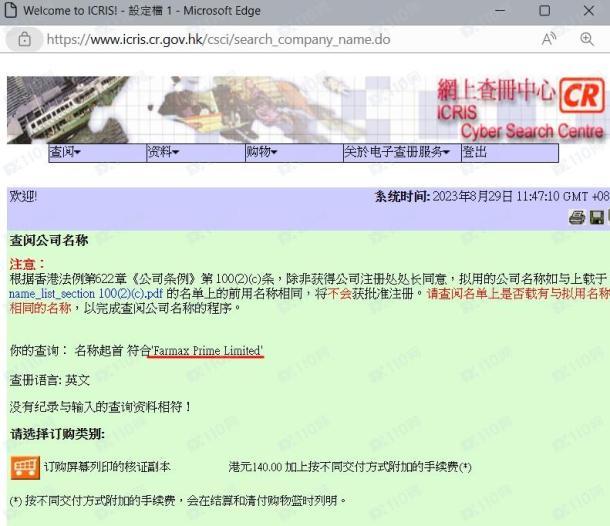Click the CR logo in the banner

tap(582, 96)
